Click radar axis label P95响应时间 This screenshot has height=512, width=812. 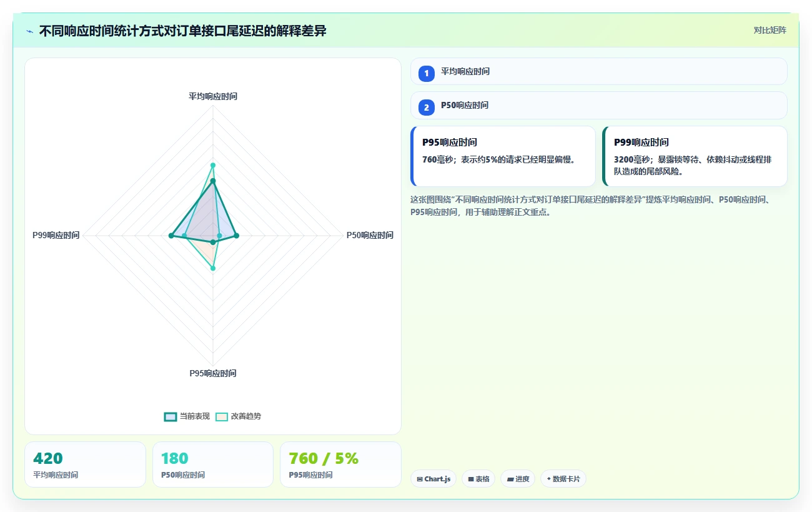213,373
